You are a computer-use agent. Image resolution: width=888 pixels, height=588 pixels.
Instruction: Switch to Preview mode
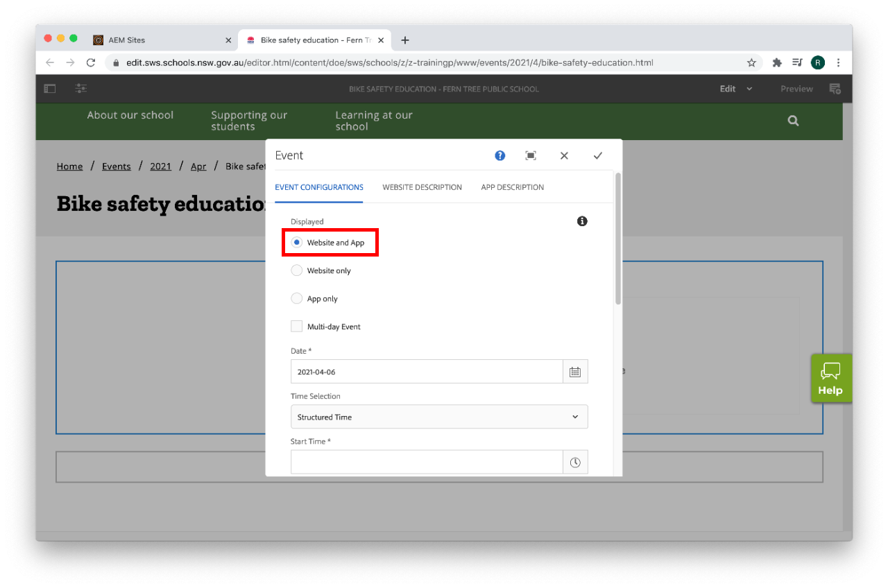tap(796, 89)
